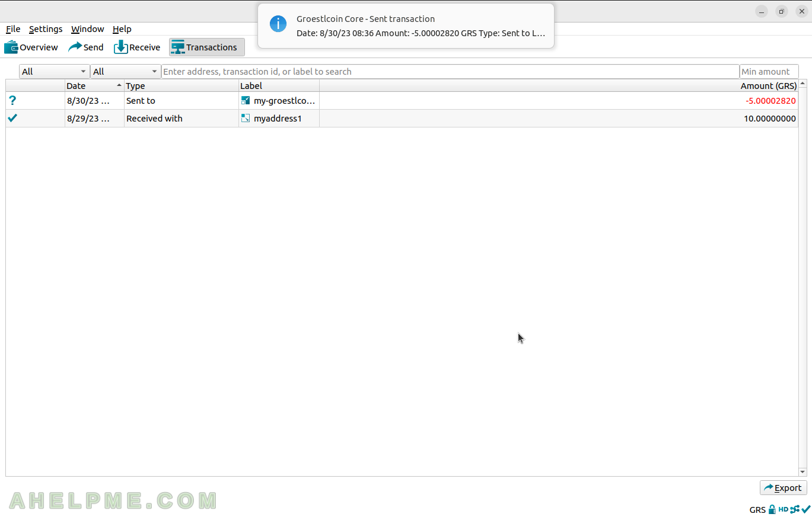Click the Sent transaction notification popup
Viewport: 812px width, 517px height.
[x=406, y=25]
